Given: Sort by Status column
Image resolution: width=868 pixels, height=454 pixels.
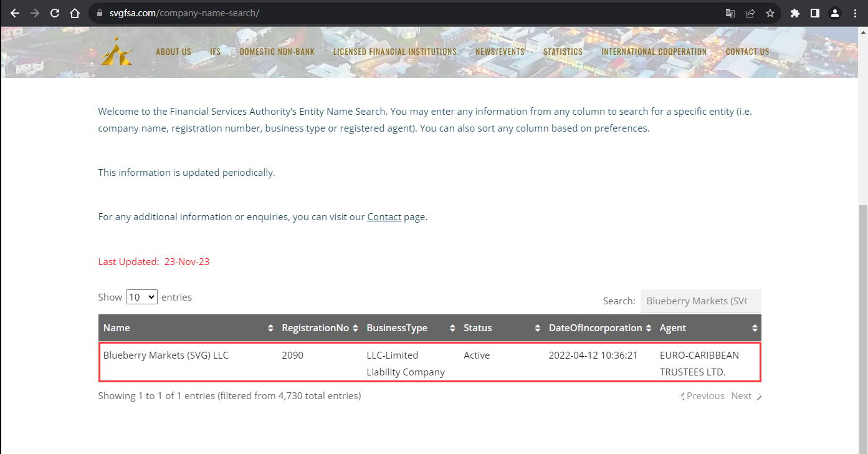Looking at the screenshot, I should 501,328.
